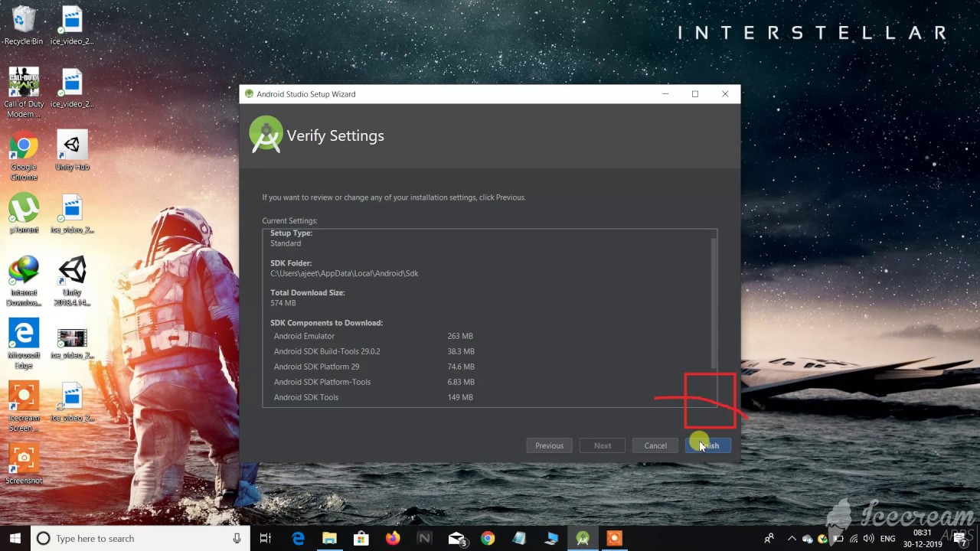Screen dimensions: 980x551
Task: Open the Unity 2018.4.14 desktop shortcut
Action: 72,281
